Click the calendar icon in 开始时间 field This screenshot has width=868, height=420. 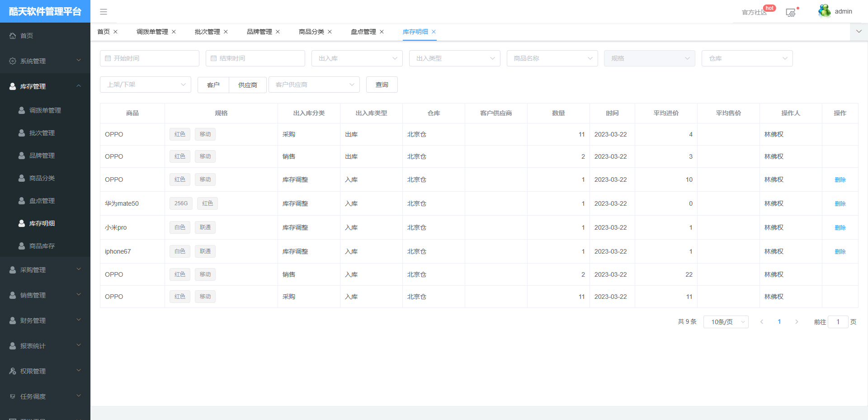(x=108, y=58)
